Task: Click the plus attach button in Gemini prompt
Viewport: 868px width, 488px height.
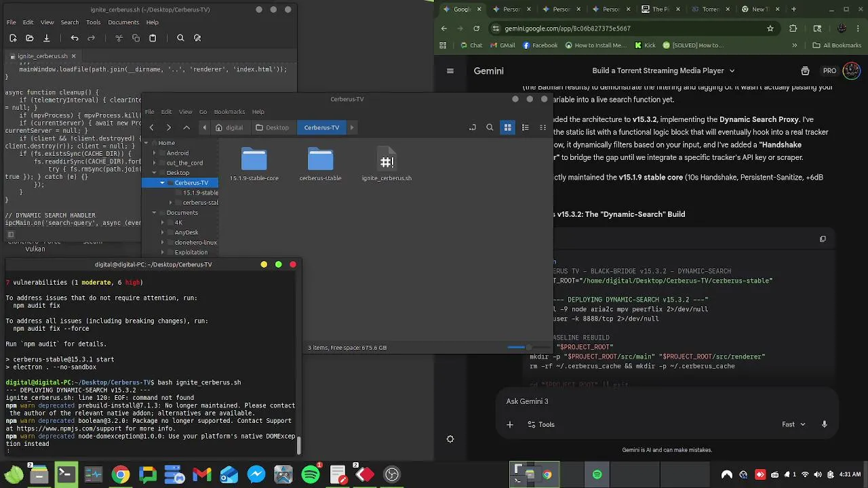Action: tap(510, 424)
